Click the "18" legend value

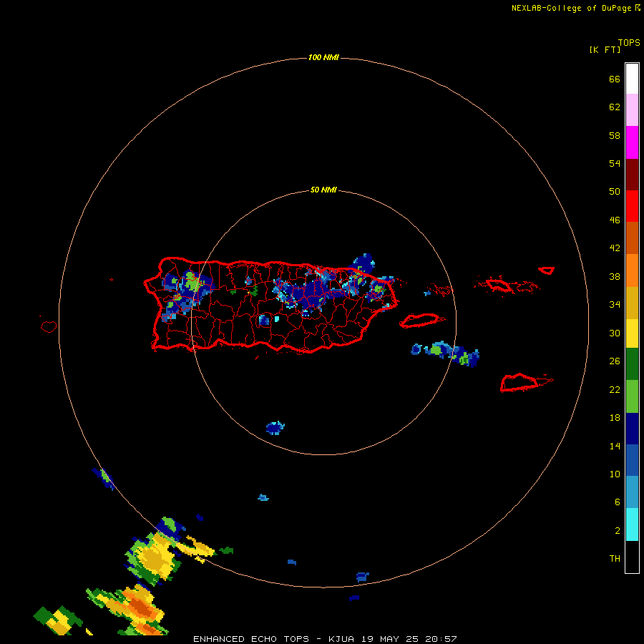coord(615,418)
